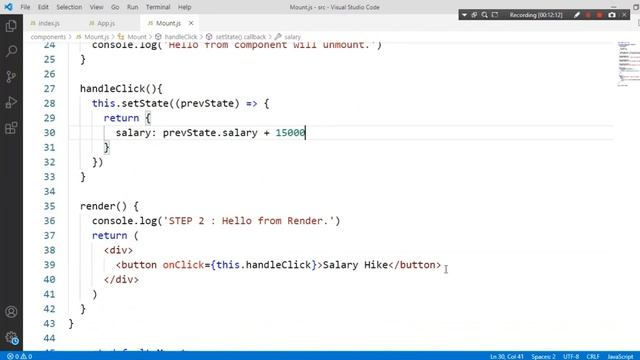The width and height of the screenshot is (640, 360).
Task: Click the number 15000 in code
Action: click(290, 133)
